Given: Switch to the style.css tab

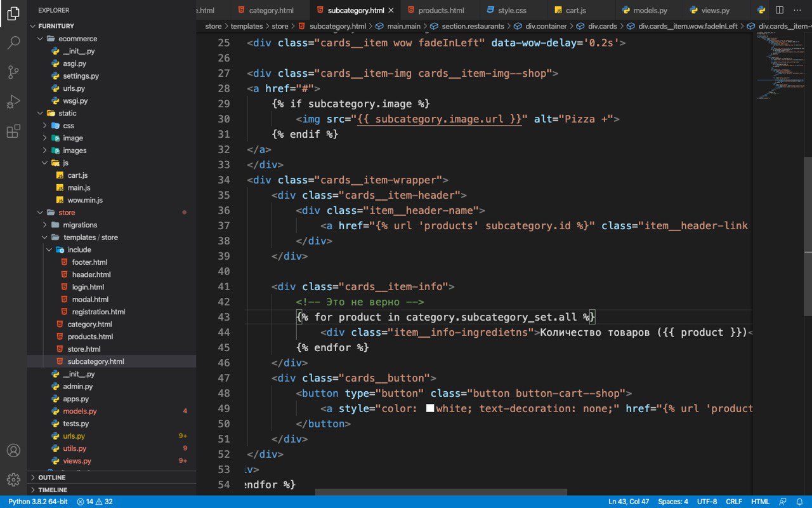Looking at the screenshot, I should (x=512, y=11).
